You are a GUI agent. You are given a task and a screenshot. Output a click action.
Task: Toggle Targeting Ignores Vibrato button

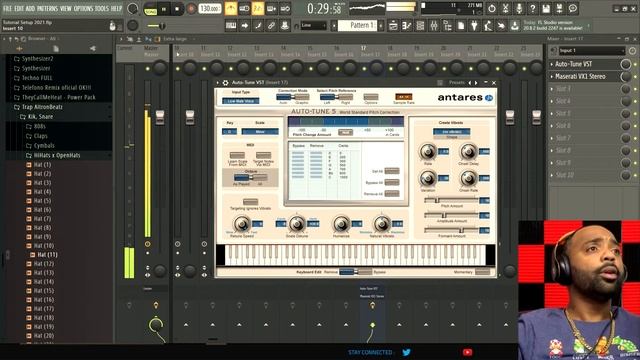pos(250,202)
